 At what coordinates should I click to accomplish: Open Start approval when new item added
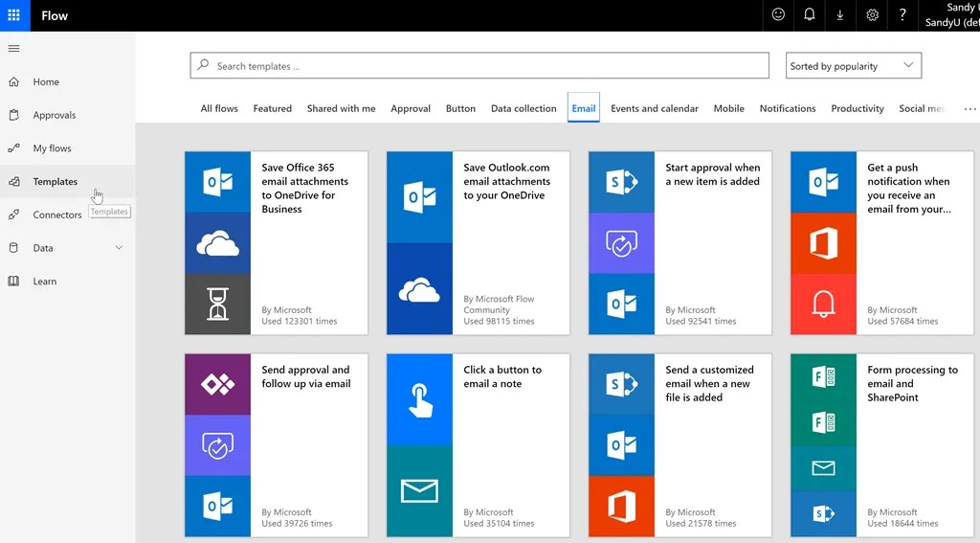(x=680, y=242)
